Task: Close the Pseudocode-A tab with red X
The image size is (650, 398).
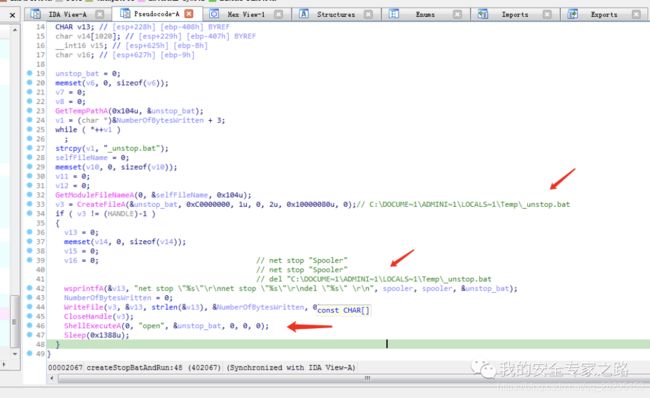Action: [189, 14]
